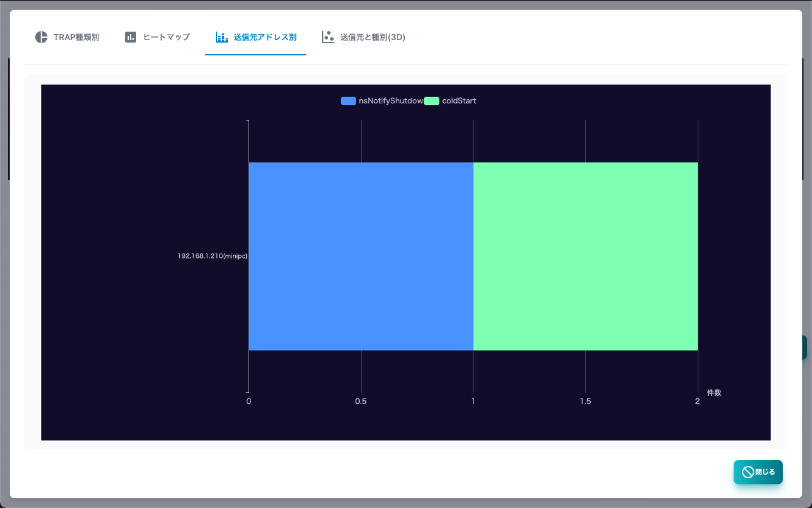Switch to the ヒートマップ tab
Screen dimensions: 812x508
point(157,37)
